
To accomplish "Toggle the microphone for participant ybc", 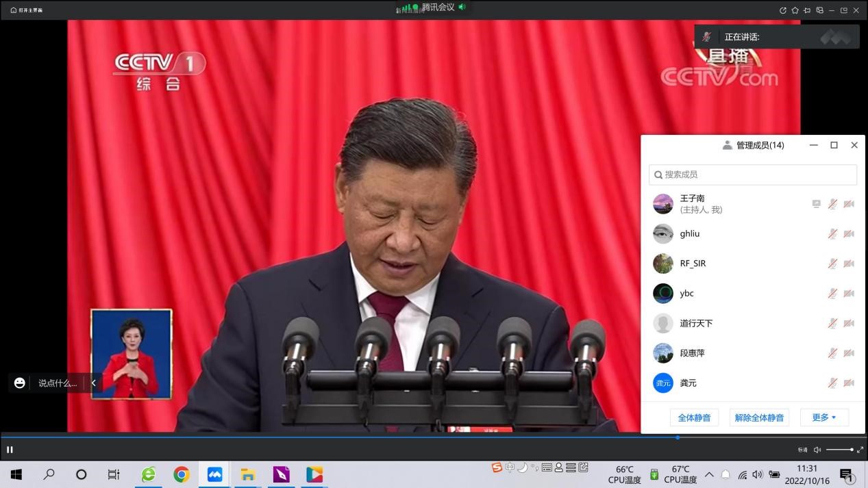I will click(x=832, y=294).
